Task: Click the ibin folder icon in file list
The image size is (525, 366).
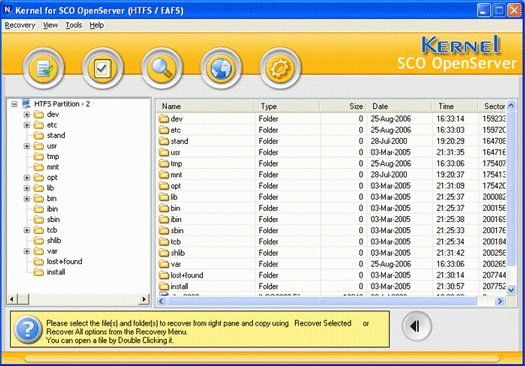Action: [x=164, y=219]
